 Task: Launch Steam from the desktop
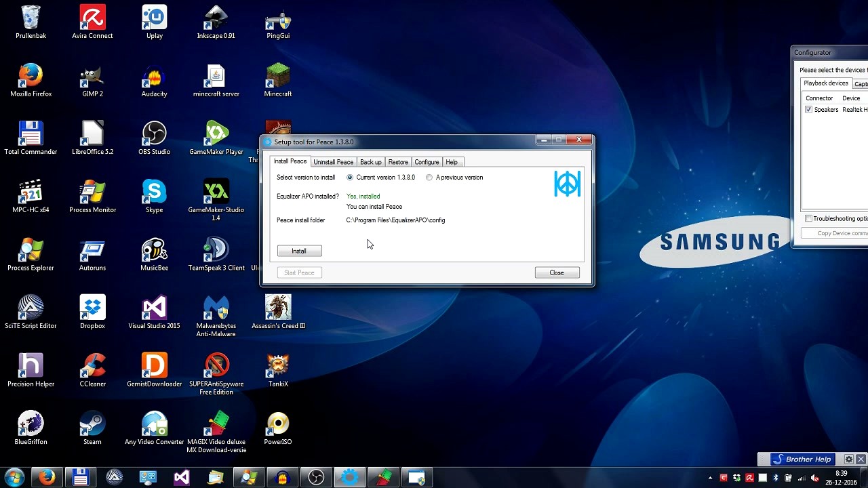point(92,424)
